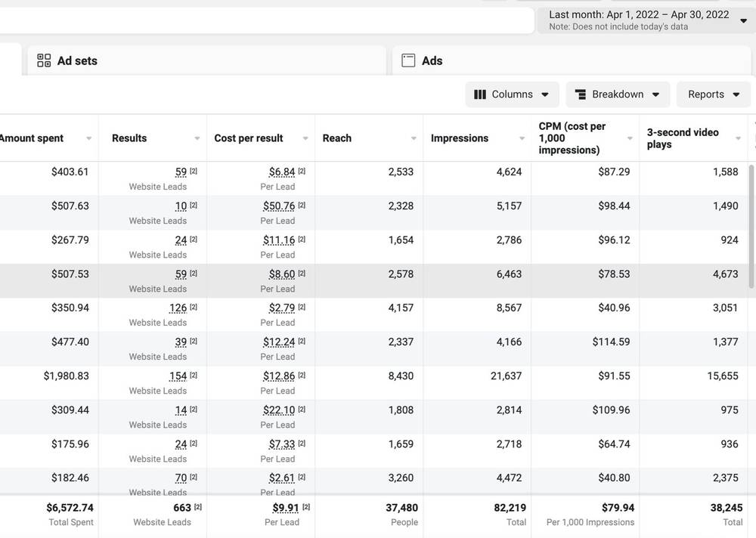This screenshot has height=538, width=756.
Task: Select CPM value $114.59
Action: (611, 342)
